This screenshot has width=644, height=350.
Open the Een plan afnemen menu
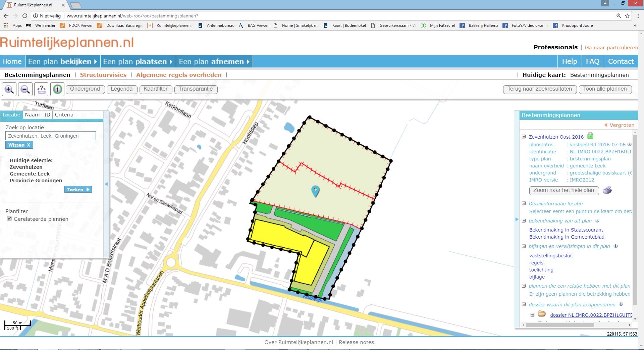[x=214, y=61]
